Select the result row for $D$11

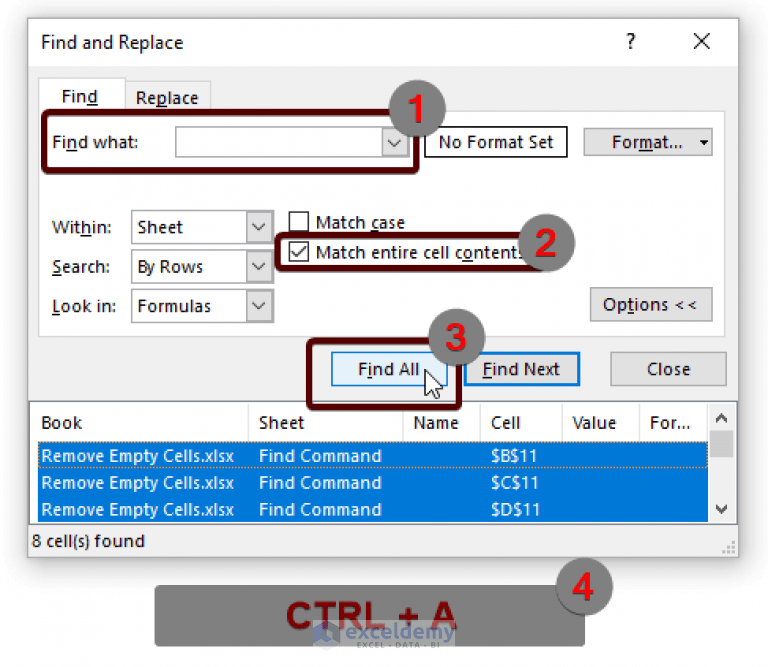coord(373,509)
